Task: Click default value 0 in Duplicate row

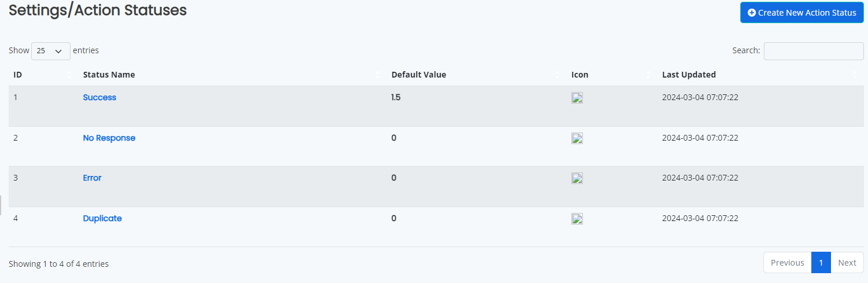Action: 394,218
